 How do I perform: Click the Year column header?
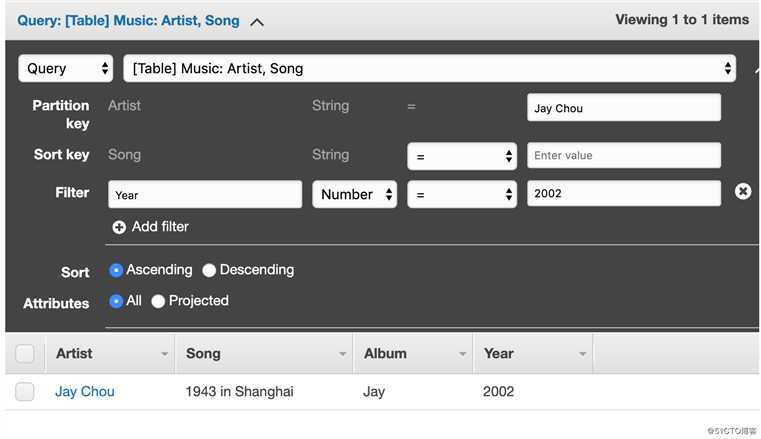click(x=533, y=354)
